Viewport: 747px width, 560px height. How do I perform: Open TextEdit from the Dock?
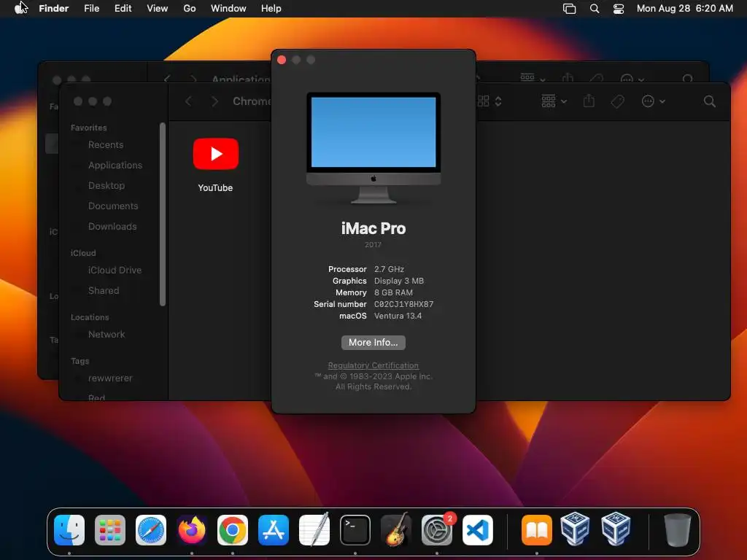click(x=314, y=530)
